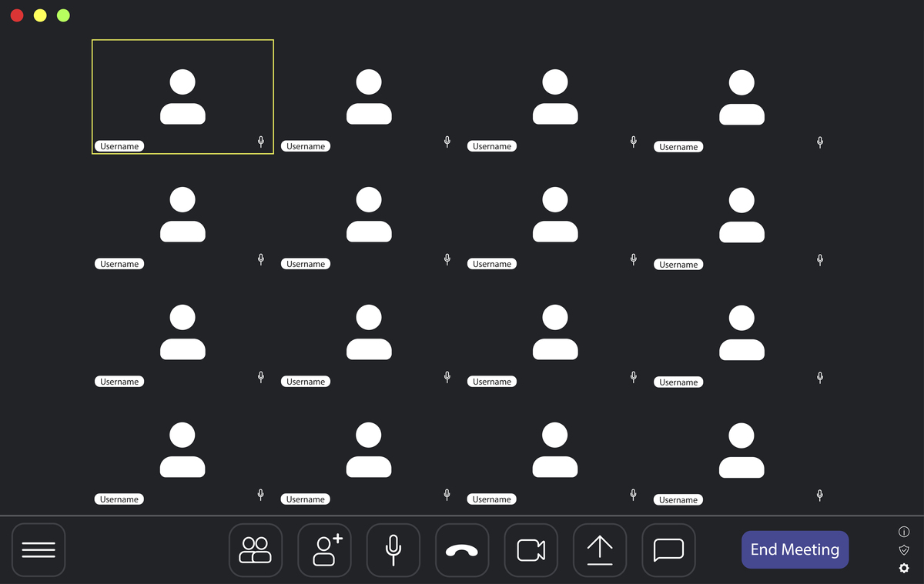The image size is (924, 584).
Task: Open the settings gear icon
Action: coord(904,569)
